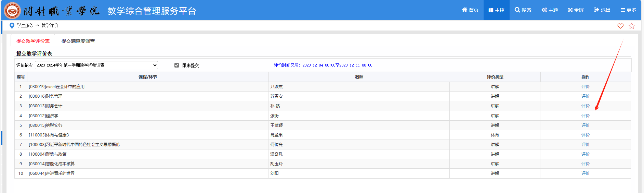The image size is (644, 193).
Task: Select teacher name 张衡
Action: (x=274, y=116)
